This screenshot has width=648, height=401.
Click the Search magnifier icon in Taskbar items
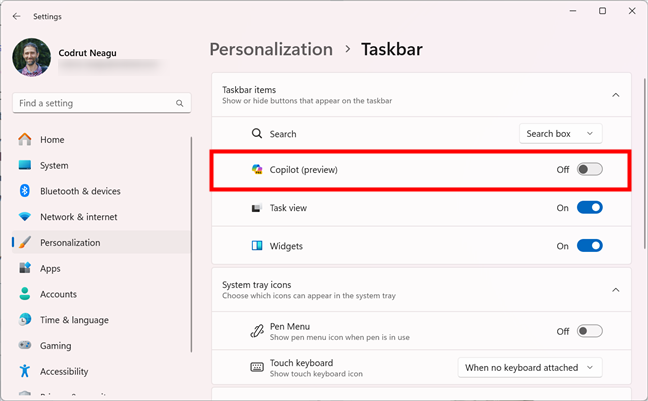[257, 134]
